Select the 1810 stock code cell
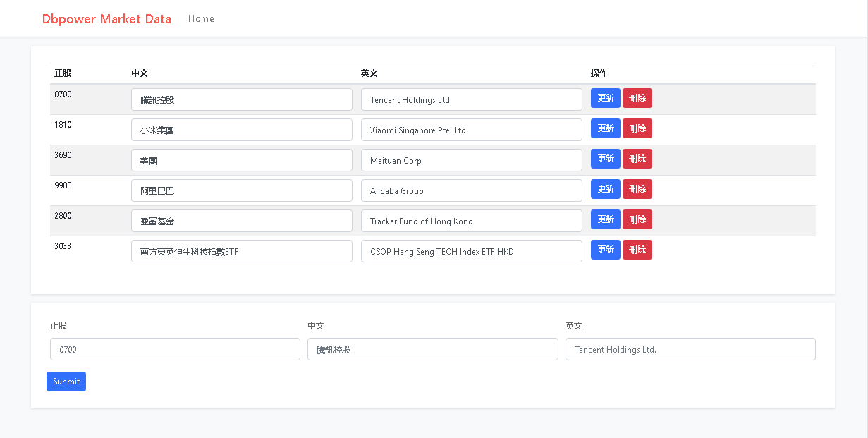Viewport: 868px width, 438px height. coord(88,130)
